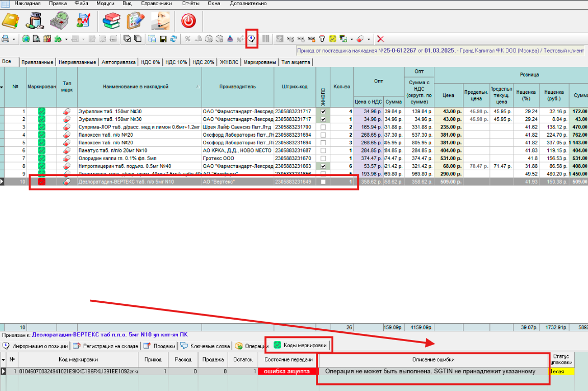The image size is (588, 391).
Task: Click the support operator headset icon
Action: pos(161,20)
